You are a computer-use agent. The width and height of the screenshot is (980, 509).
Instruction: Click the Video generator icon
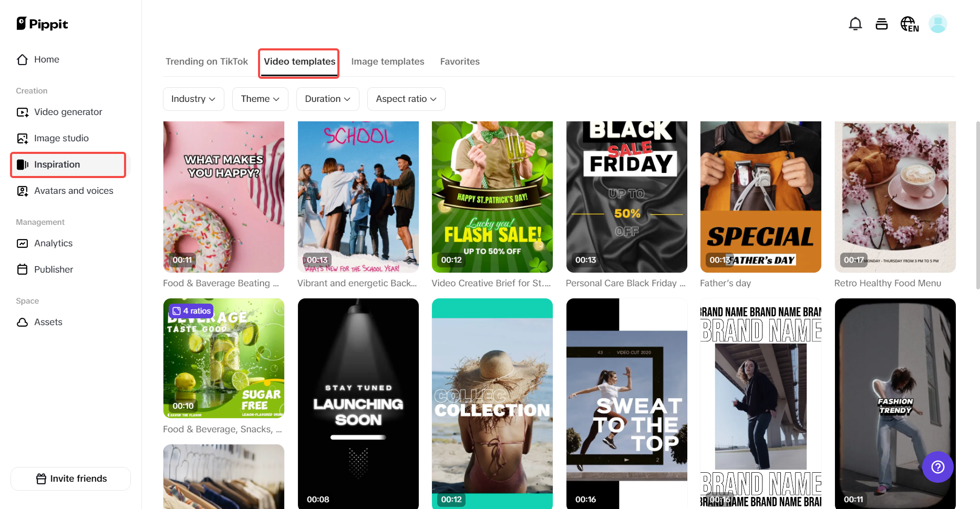[23, 112]
